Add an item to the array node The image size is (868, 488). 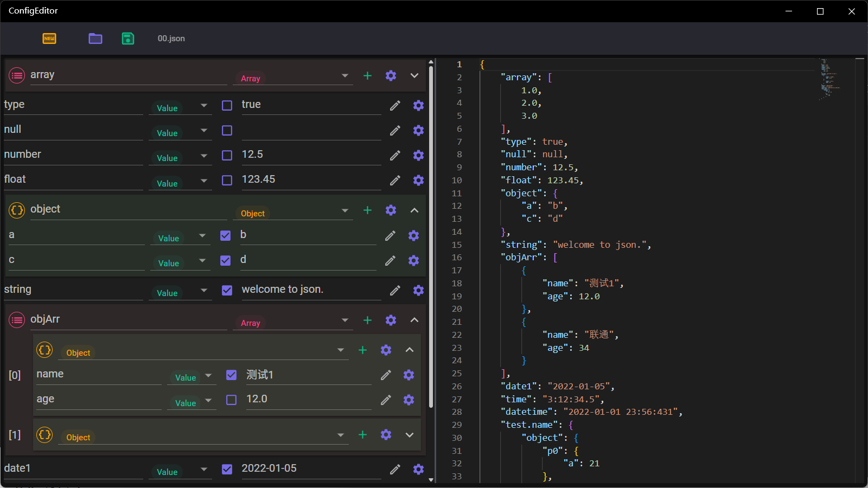(367, 76)
